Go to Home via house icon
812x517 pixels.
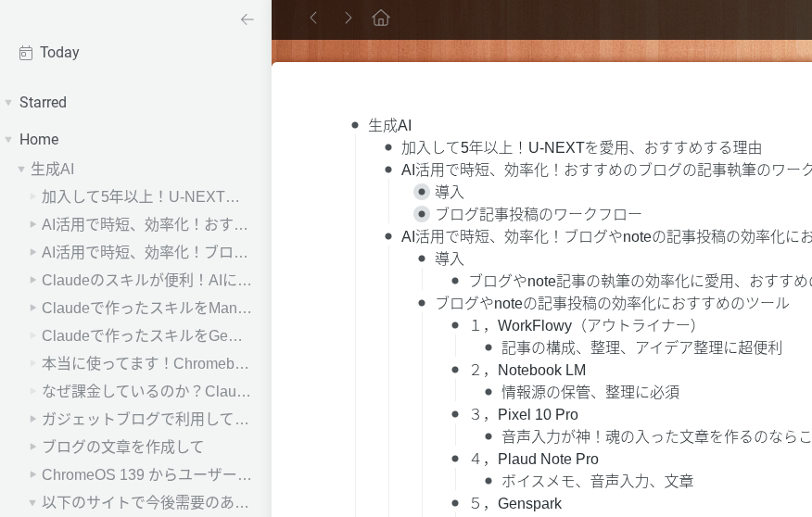tap(380, 18)
